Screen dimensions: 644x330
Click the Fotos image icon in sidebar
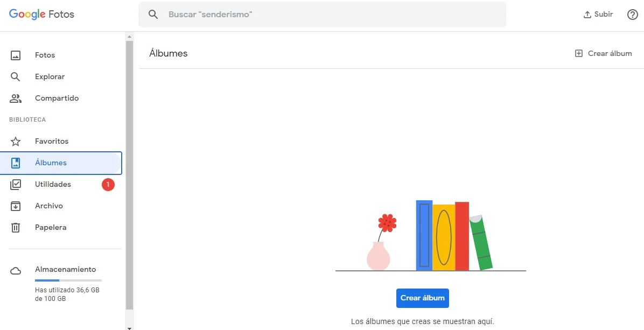16,55
